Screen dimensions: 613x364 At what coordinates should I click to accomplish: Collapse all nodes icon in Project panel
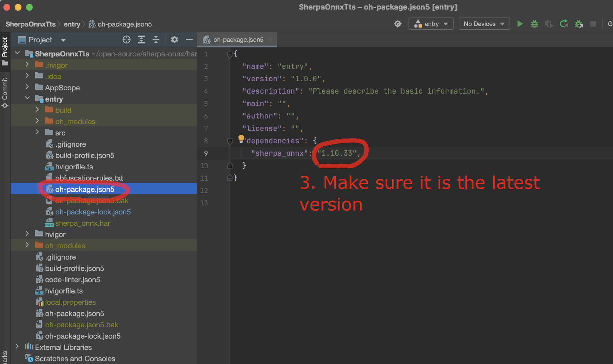click(156, 40)
